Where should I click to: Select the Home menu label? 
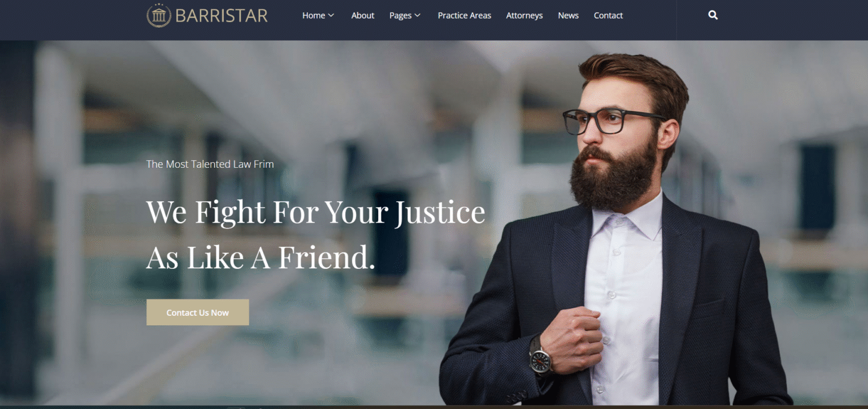click(314, 15)
